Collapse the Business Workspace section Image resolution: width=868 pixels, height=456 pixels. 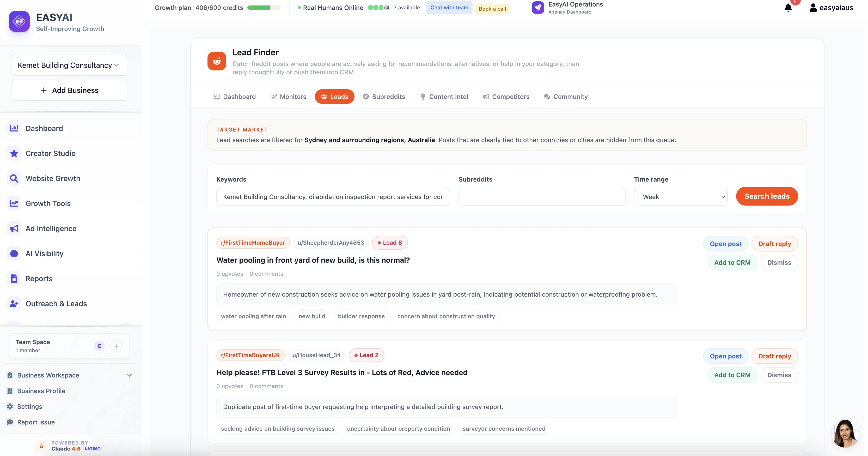pyautogui.click(x=129, y=375)
